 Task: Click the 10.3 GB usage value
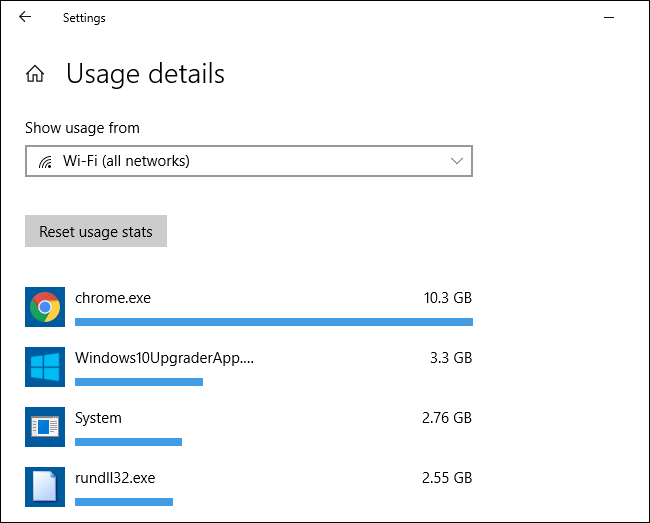pyautogui.click(x=447, y=298)
